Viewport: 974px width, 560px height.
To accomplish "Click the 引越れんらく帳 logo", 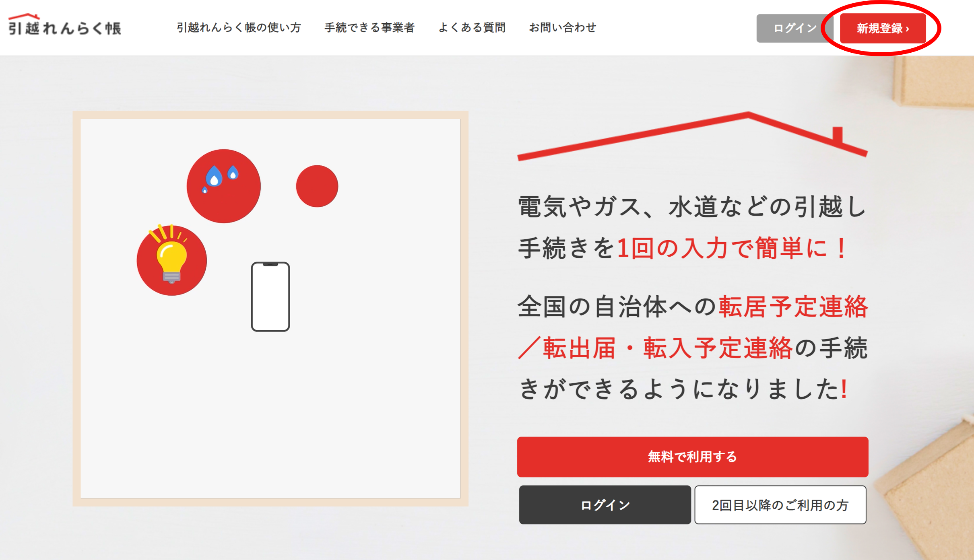I will (64, 25).
